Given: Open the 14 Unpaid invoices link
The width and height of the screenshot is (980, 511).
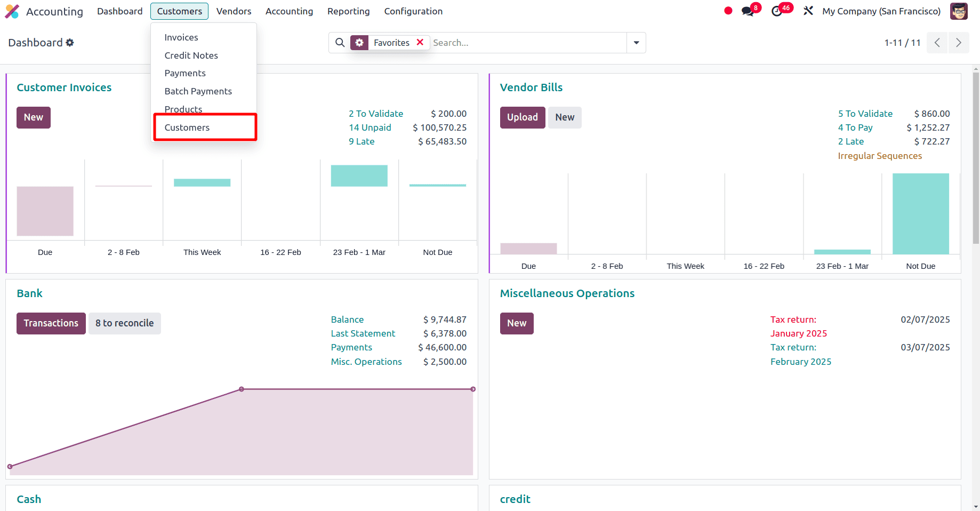Looking at the screenshot, I should [369, 127].
